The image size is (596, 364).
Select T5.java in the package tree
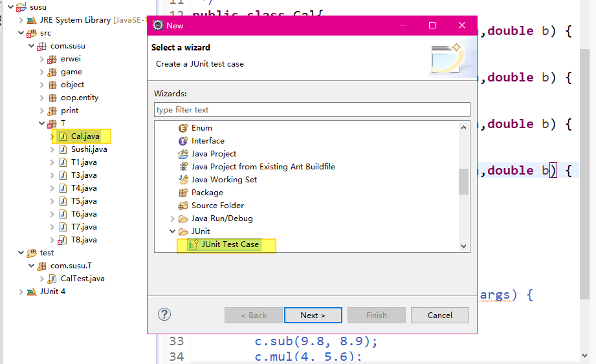pos(84,201)
